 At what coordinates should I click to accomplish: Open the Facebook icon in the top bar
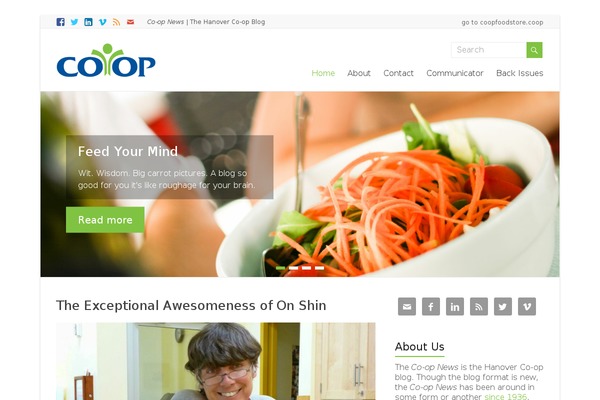(60, 22)
